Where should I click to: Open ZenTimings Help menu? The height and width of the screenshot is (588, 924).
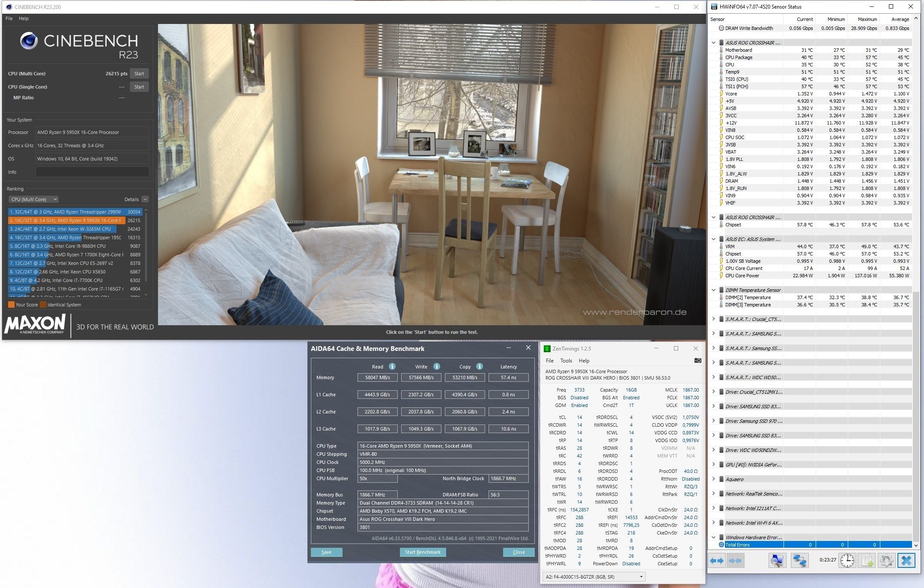[584, 361]
